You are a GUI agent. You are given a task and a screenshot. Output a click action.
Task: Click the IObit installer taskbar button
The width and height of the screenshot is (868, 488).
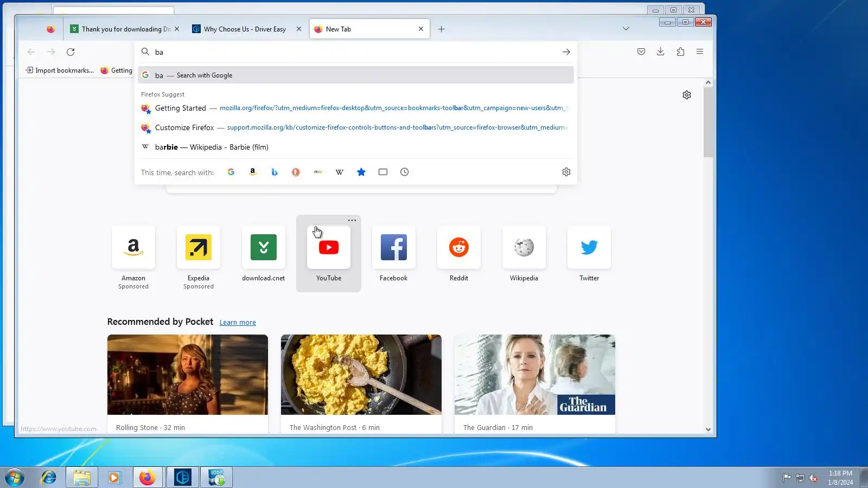click(216, 478)
